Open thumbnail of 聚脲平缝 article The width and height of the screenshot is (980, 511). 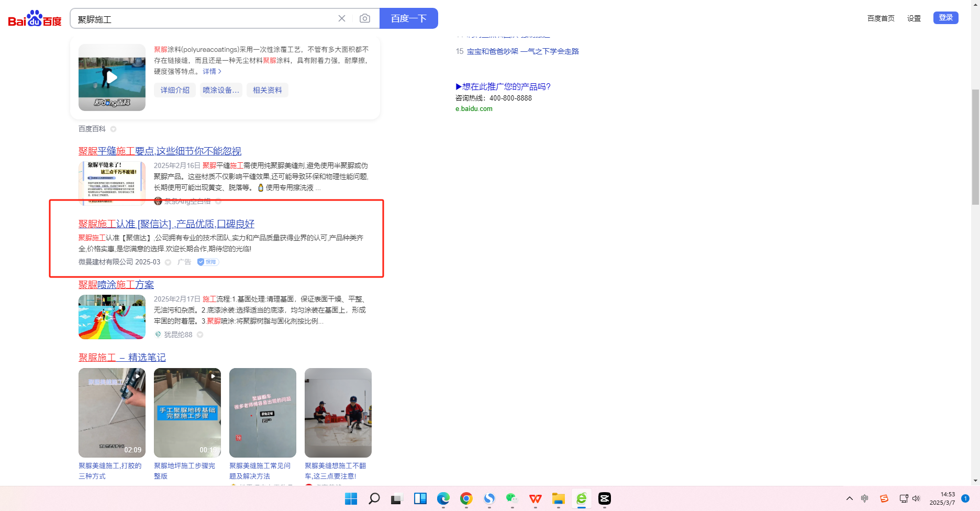[112, 183]
